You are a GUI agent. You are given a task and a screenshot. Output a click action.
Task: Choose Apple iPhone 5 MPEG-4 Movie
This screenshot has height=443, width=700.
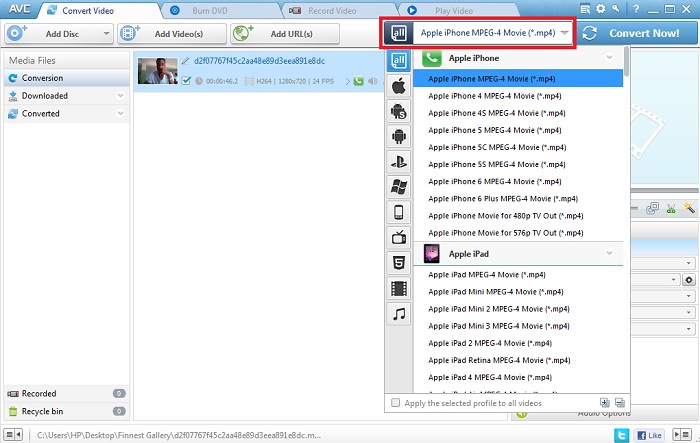click(518, 130)
